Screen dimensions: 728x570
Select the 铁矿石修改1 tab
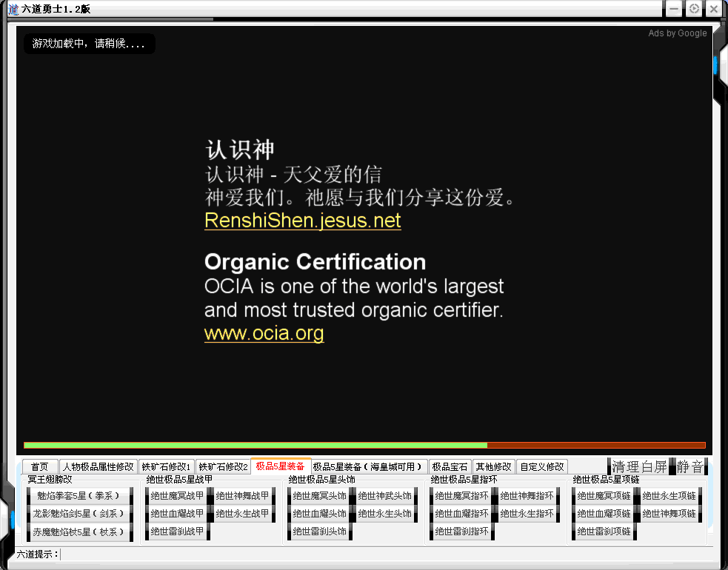point(167,467)
